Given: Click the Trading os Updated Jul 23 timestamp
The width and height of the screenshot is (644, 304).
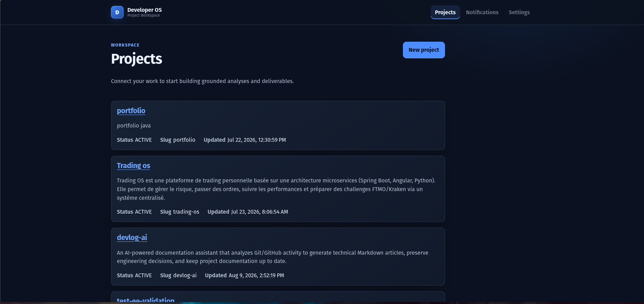Looking at the screenshot, I should point(248,212).
